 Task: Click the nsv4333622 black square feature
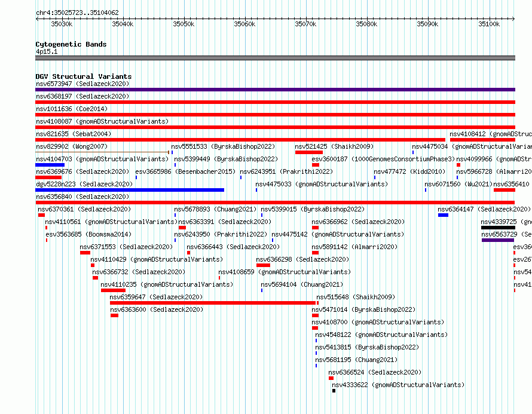coord(334,391)
